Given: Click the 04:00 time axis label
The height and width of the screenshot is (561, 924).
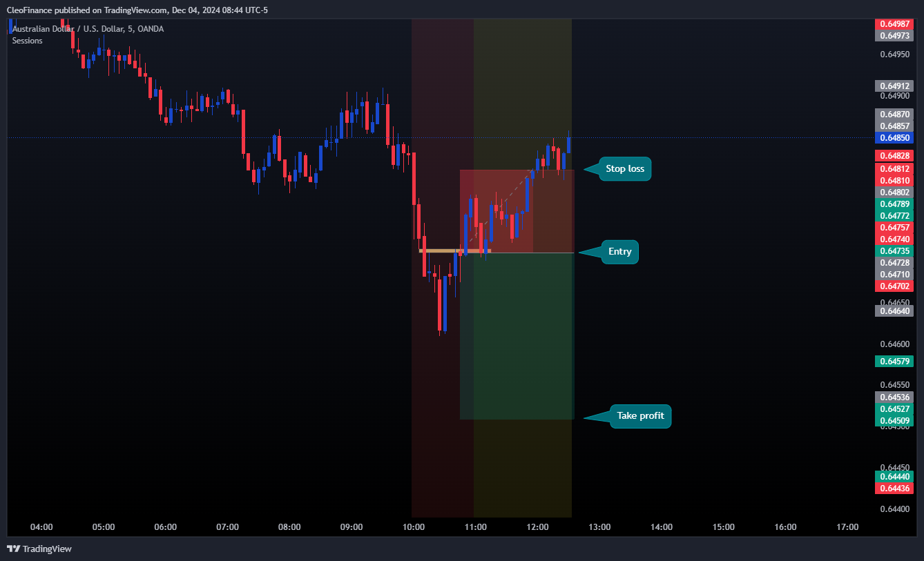Looking at the screenshot, I should tap(41, 527).
